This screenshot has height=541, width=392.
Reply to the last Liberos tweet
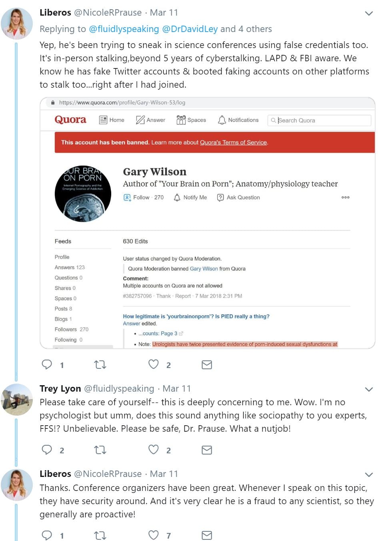pyautogui.click(x=47, y=535)
